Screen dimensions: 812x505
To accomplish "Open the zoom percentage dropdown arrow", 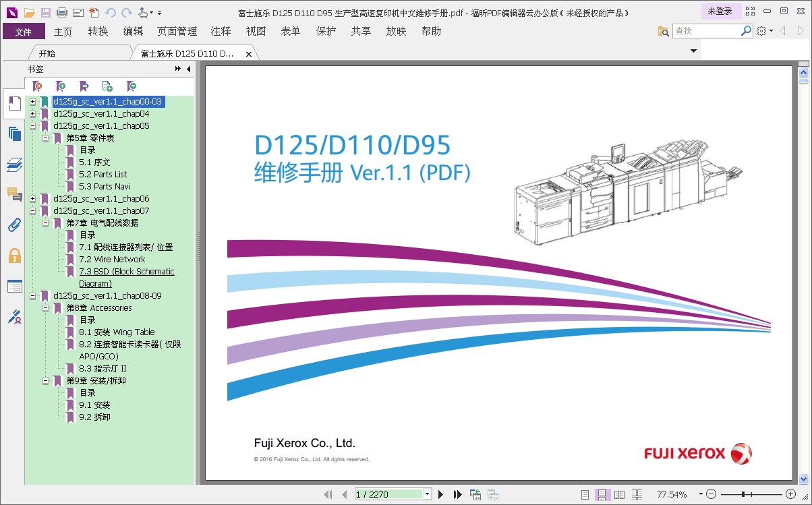I will pos(701,494).
